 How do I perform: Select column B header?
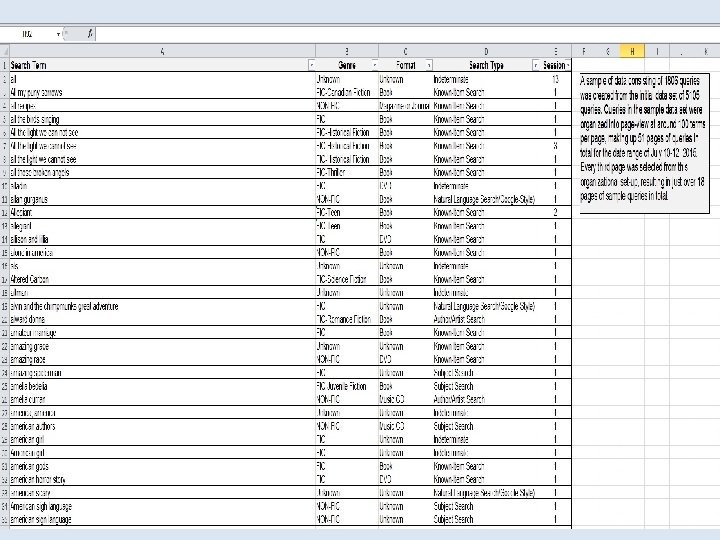click(347, 51)
